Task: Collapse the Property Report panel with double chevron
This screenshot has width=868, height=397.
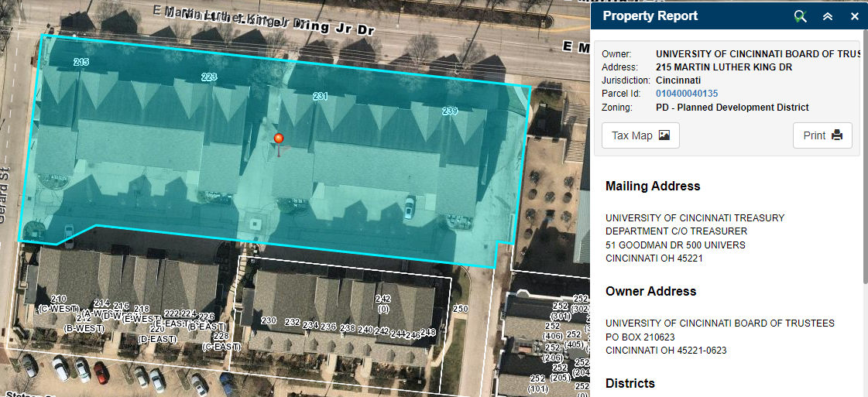Action: pos(828,16)
